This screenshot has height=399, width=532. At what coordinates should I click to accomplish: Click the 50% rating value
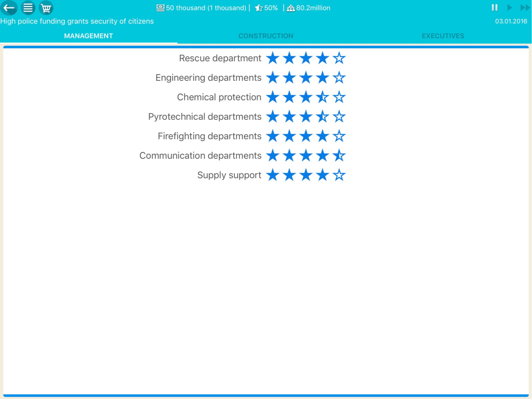coord(271,8)
